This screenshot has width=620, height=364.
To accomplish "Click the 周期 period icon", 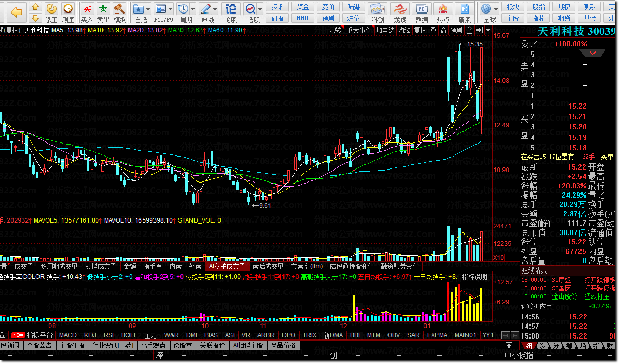I will [183, 9].
